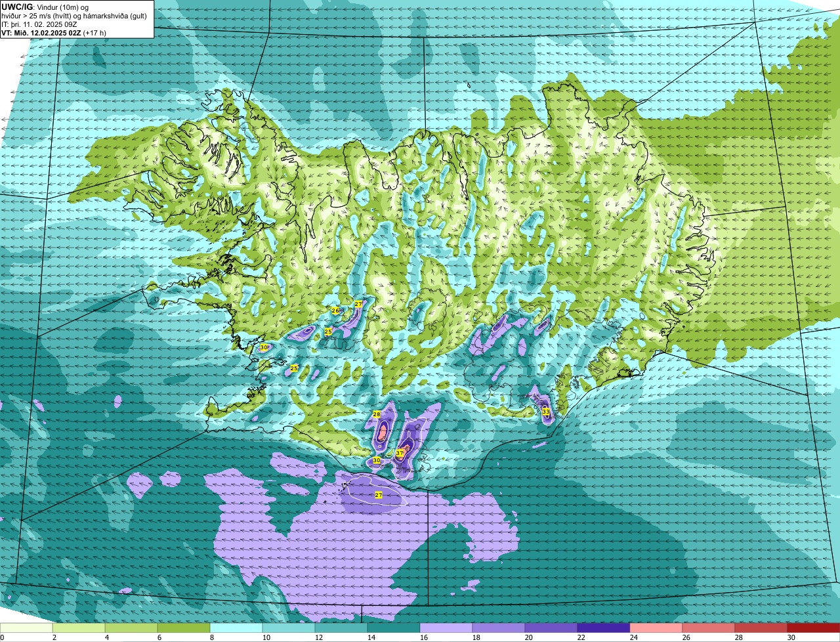This screenshot has height=642, width=840.
Task: Click the yellow gust label 37
Action: coord(400,453)
